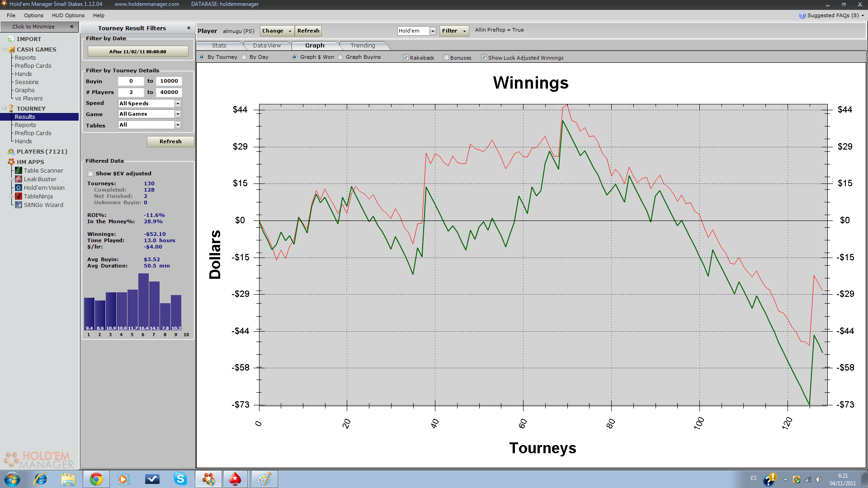Click Refresh next to the player name
868x488 pixels.
pyautogui.click(x=308, y=31)
